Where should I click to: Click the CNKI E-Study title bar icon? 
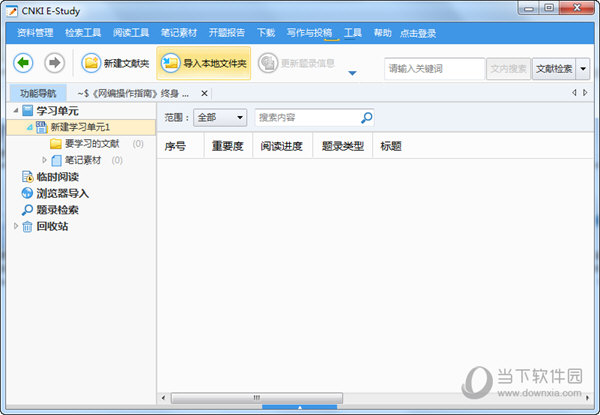click(12, 11)
